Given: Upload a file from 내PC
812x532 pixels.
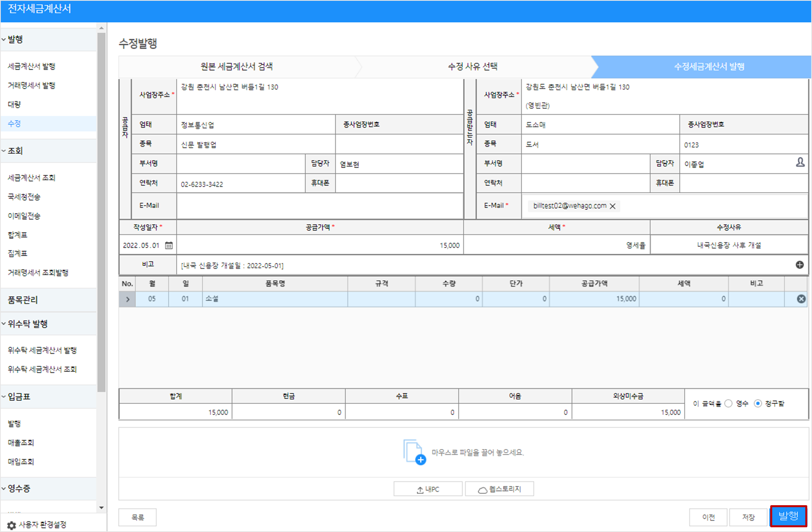Looking at the screenshot, I should pos(428,489).
